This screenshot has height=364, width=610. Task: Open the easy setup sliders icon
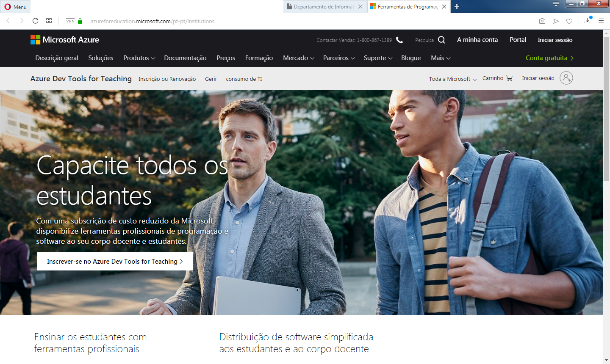(601, 21)
